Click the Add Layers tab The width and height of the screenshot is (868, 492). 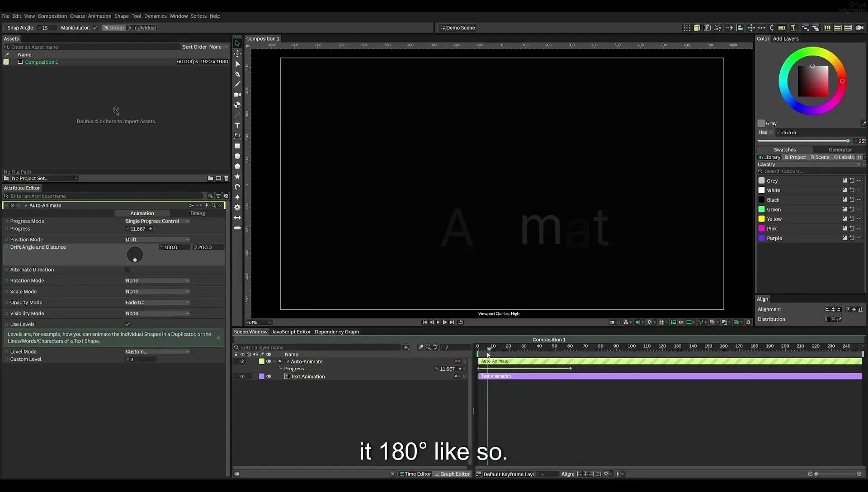pyautogui.click(x=786, y=39)
